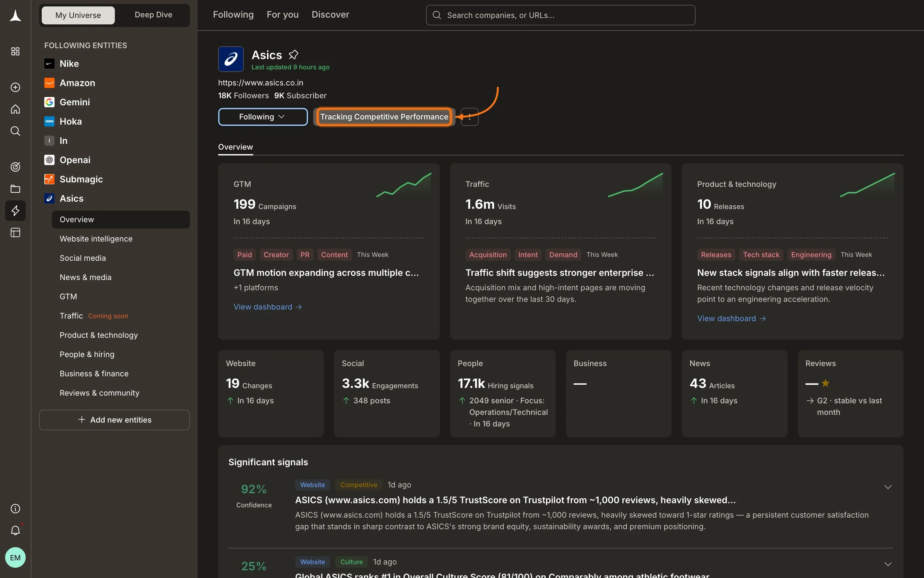The image size is (924, 578).
Task: Open the magnifier search icon in left rail
Action: point(15,131)
